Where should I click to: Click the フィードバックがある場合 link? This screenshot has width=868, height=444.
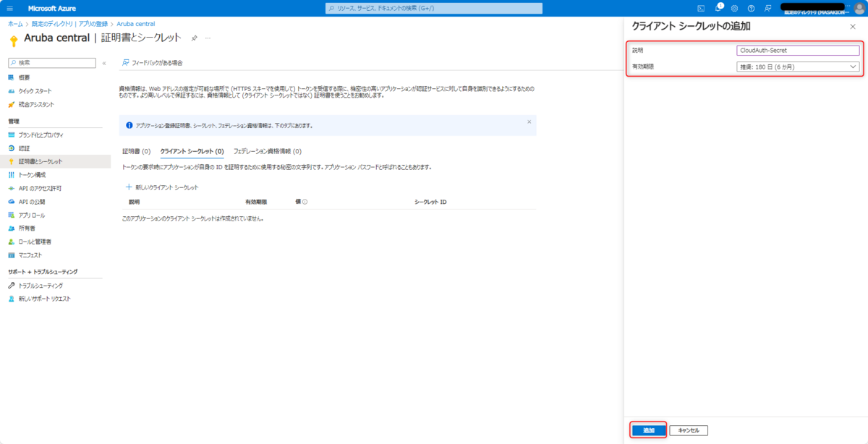[152, 63]
